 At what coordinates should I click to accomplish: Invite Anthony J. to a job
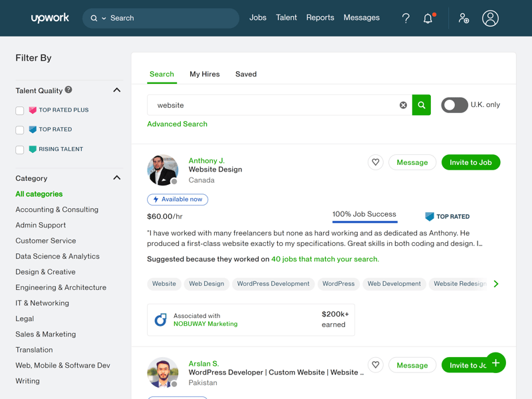pos(470,162)
